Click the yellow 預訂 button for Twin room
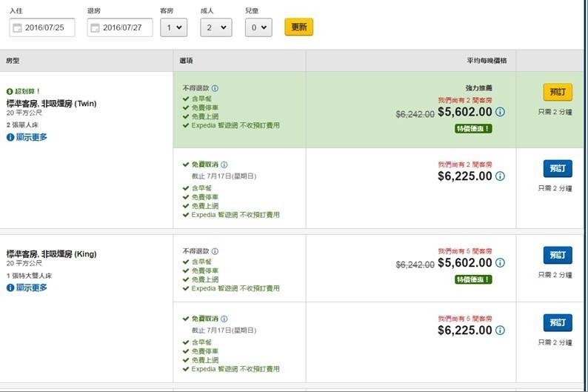 (557, 92)
